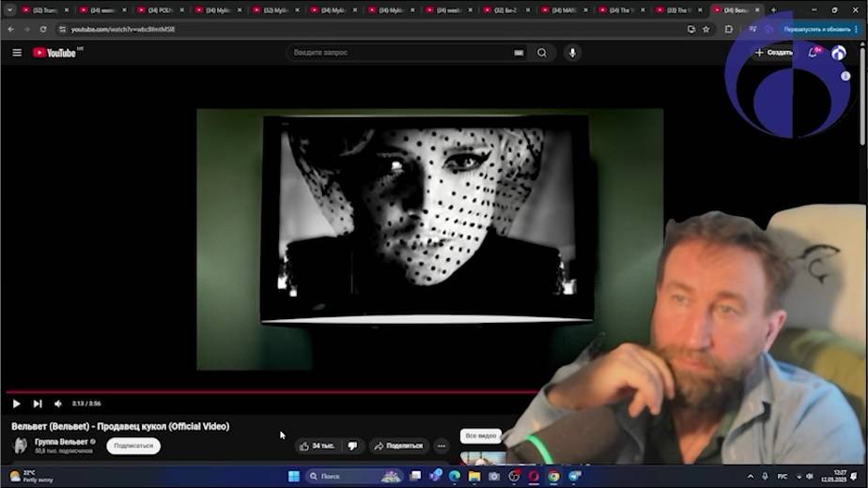Open the install/cast icon in address bar
This screenshot has width=868, height=488.
point(690,29)
